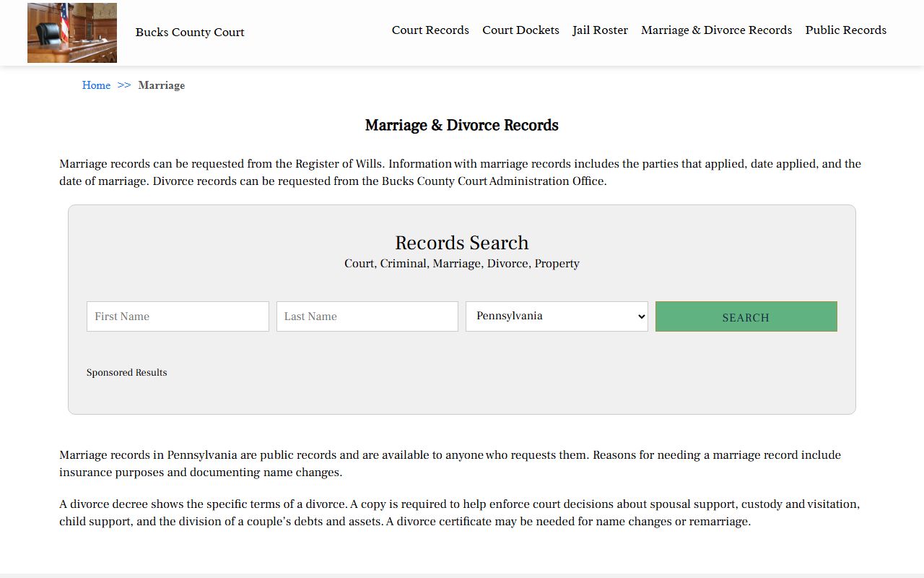Open the Court Records menu item
Viewport: 924px width, 578px height.
430,30
